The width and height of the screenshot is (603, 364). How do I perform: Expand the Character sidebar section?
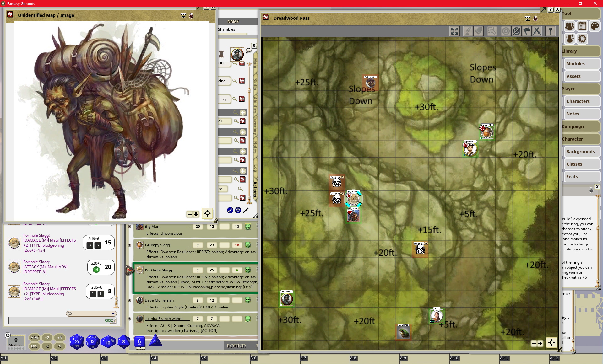(x=581, y=139)
